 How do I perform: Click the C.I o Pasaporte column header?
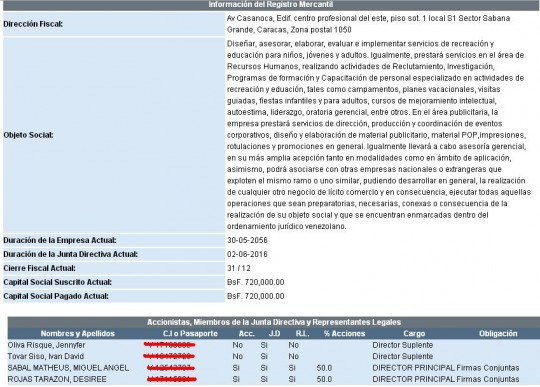(x=190, y=333)
